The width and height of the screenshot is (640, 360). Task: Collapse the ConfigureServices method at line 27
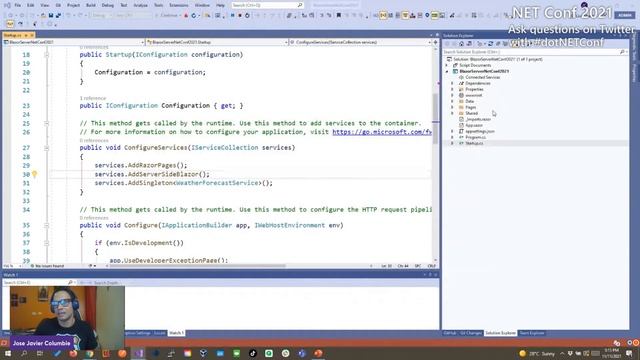47,148
